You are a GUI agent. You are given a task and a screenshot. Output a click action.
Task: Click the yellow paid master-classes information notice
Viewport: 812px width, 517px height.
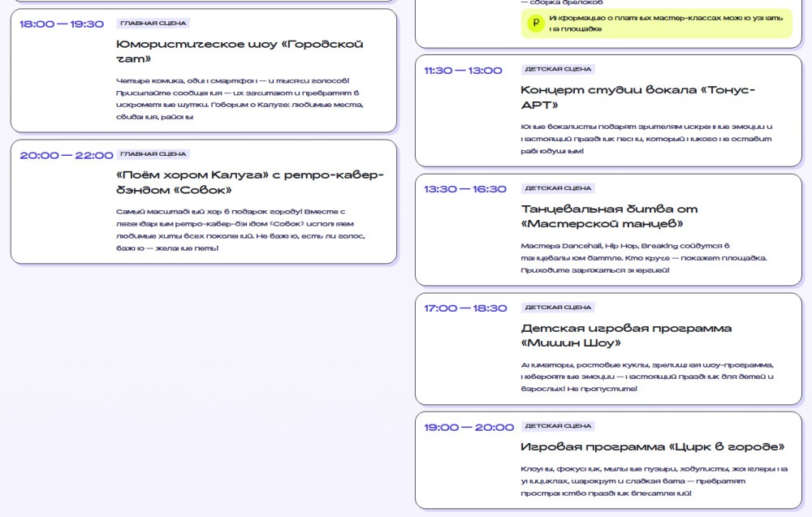tap(657, 24)
